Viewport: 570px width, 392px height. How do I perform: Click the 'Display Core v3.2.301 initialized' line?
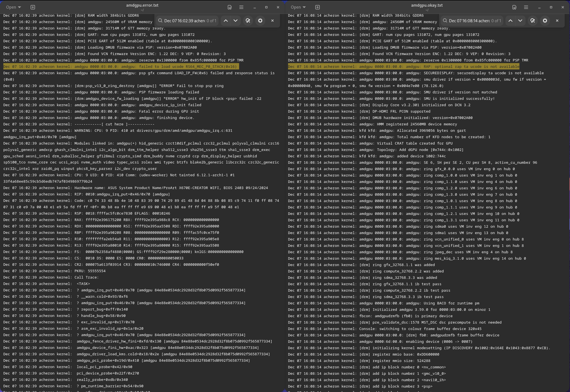coord(379,105)
